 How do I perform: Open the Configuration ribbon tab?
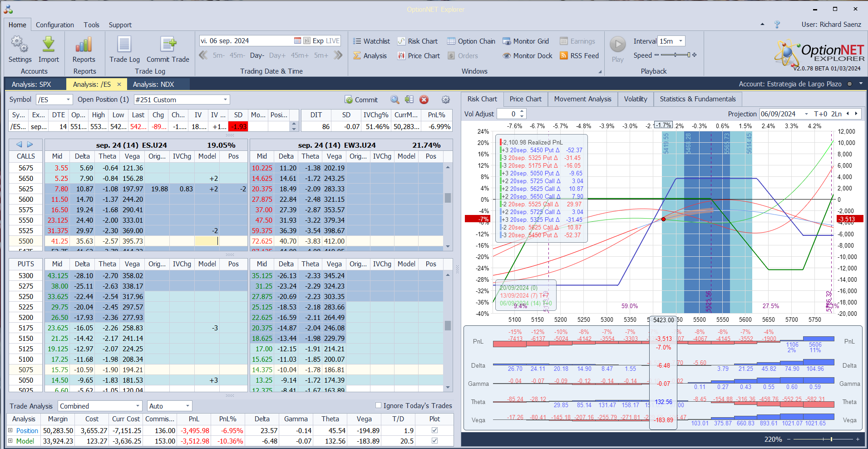click(55, 25)
